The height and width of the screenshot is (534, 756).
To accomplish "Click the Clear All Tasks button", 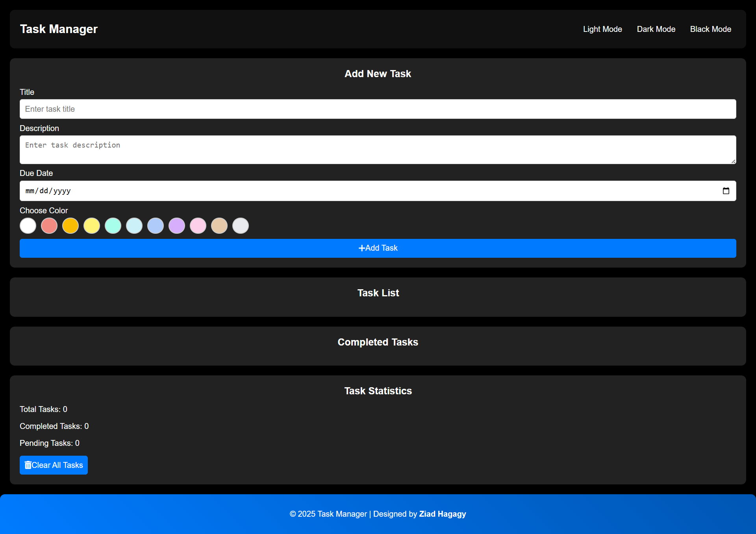I will 54,465.
